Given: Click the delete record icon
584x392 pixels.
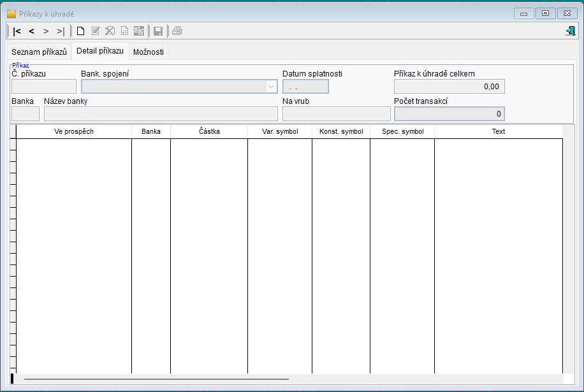Looking at the screenshot, I should (x=110, y=31).
